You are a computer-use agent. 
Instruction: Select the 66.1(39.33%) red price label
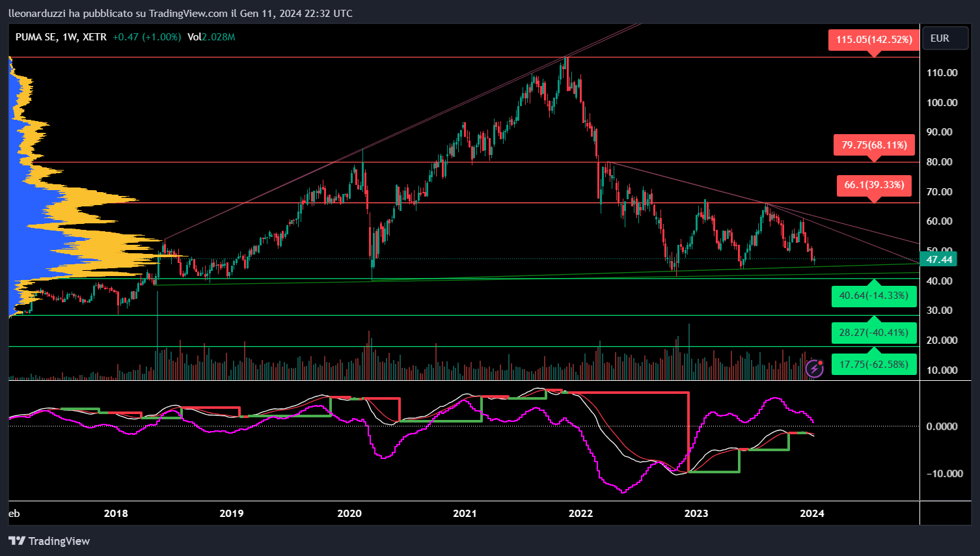pos(874,185)
